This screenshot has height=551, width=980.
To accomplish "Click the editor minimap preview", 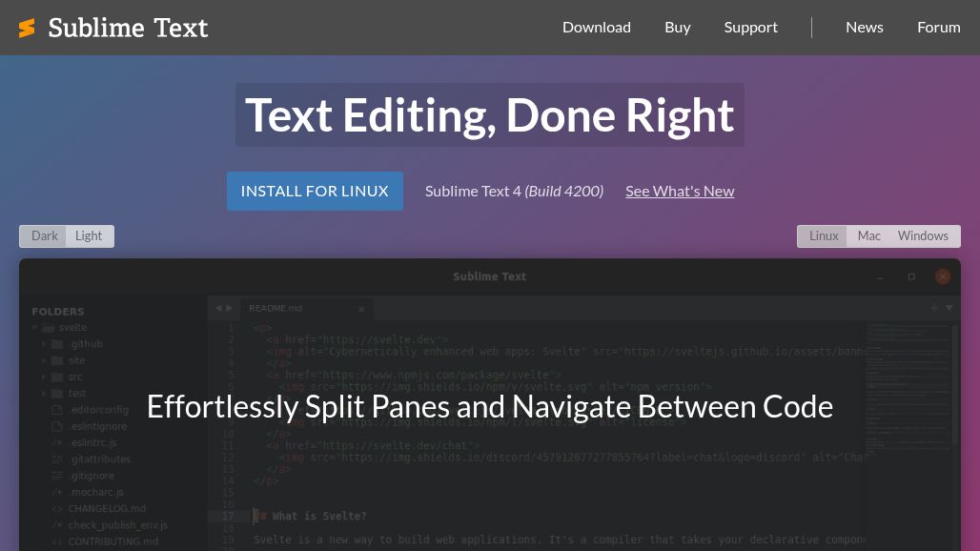I will 908,381.
